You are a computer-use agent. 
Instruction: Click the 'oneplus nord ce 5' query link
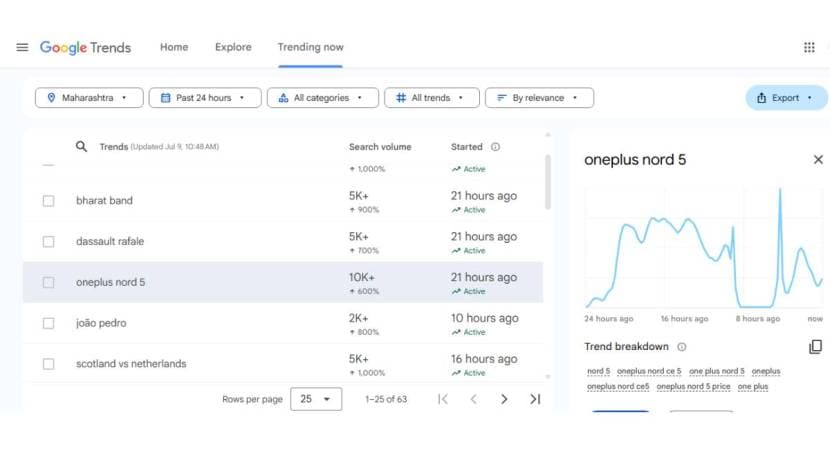point(649,371)
